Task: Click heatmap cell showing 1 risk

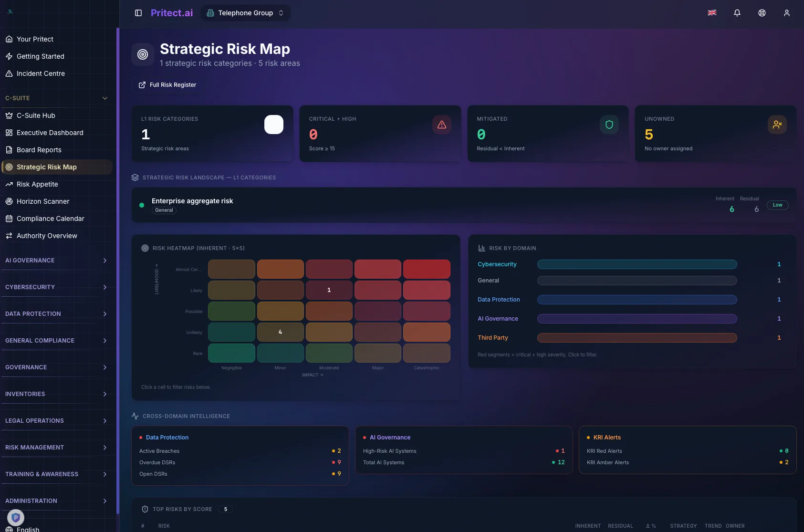Action: click(x=329, y=290)
